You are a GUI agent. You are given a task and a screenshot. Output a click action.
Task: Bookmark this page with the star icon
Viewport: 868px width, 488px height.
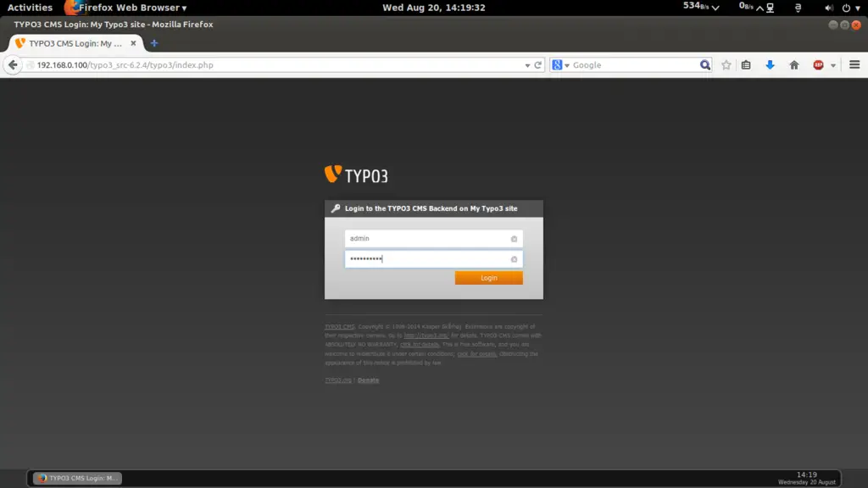(x=726, y=64)
